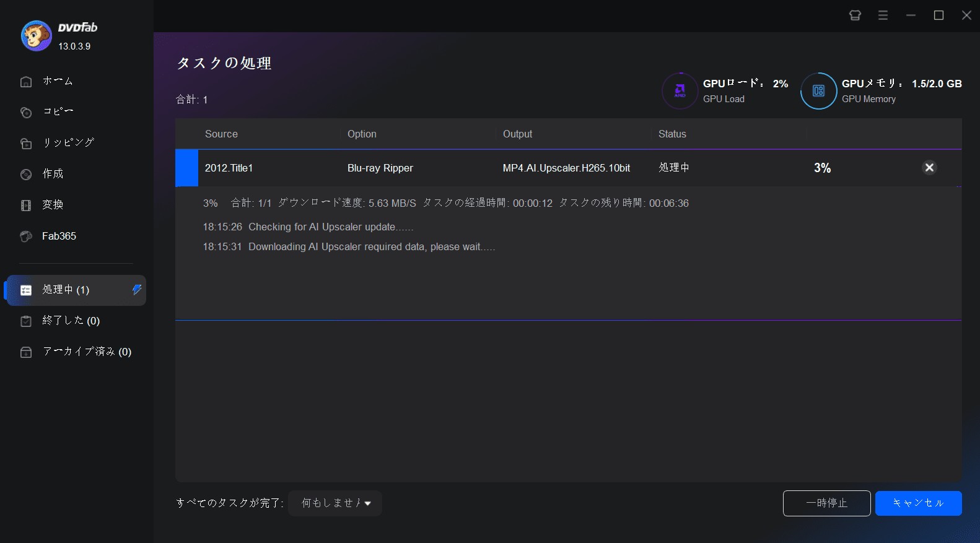Click the ダウンロード速度 5.63 MB/S text
This screenshot has width=980, height=543.
click(x=347, y=203)
